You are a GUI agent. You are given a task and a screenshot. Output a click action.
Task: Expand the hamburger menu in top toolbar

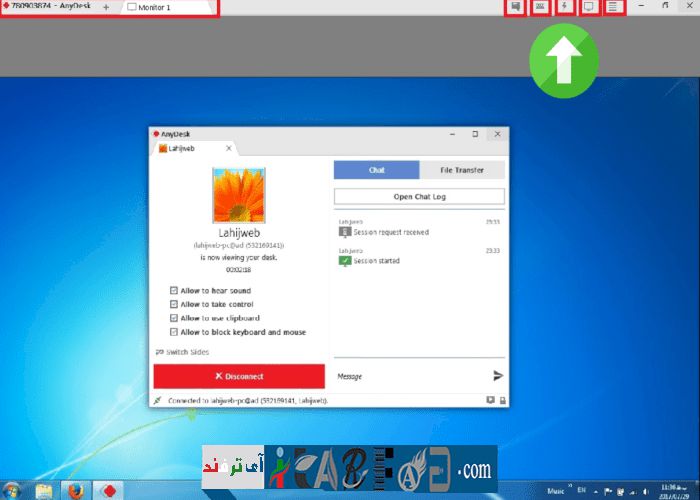613,7
